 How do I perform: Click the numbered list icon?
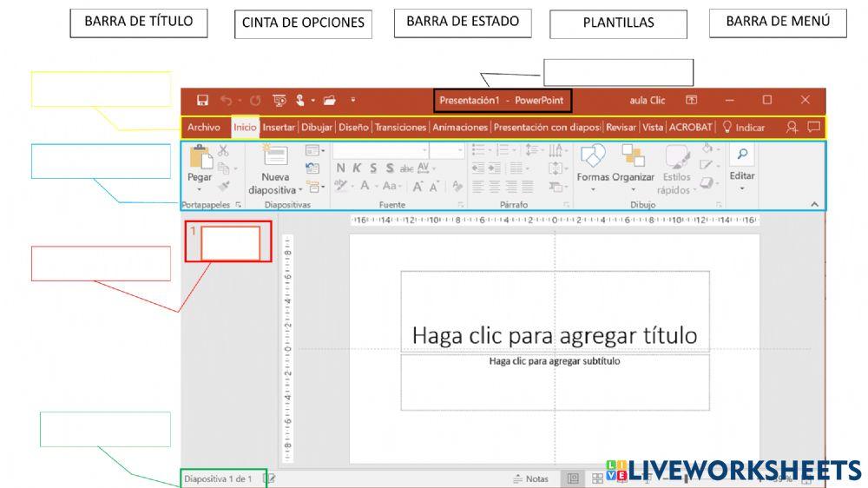point(503,150)
